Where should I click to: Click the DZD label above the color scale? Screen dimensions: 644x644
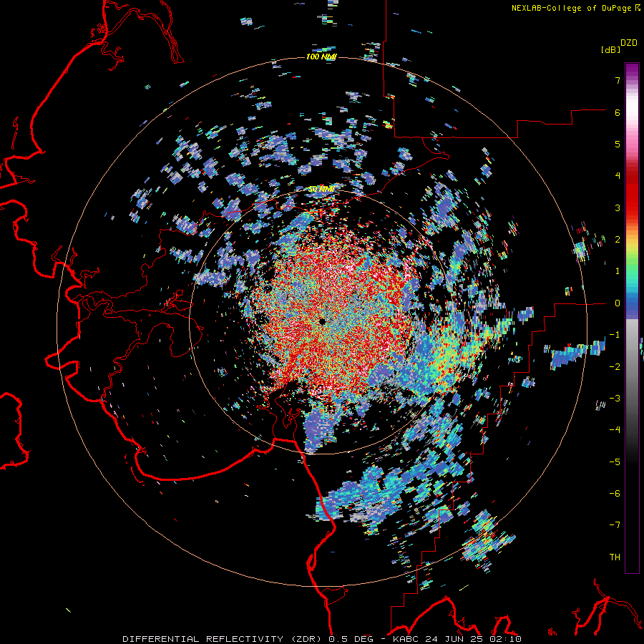point(629,43)
